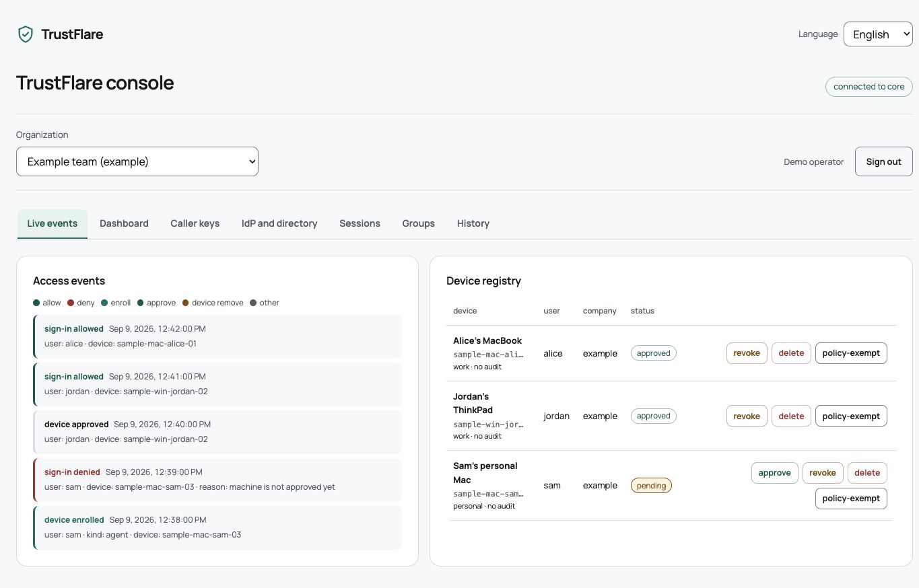Viewport: 919px width, 588px height.
Task: Click the device remove legend brown dot
Action: [186, 303]
